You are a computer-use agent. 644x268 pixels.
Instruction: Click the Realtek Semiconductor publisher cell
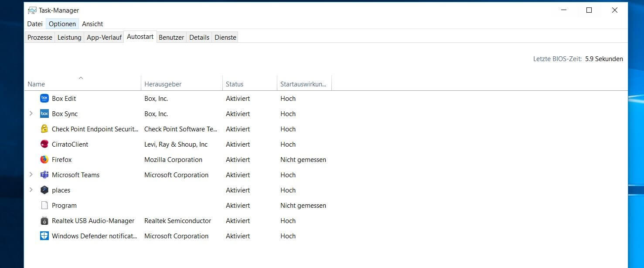click(x=177, y=220)
